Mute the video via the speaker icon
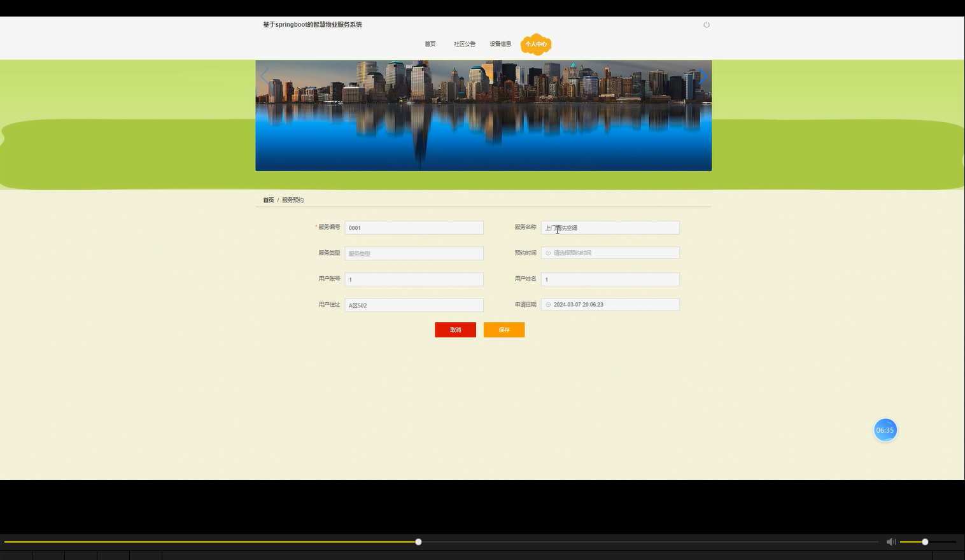Screen dimensions: 965x560 coord(891,542)
